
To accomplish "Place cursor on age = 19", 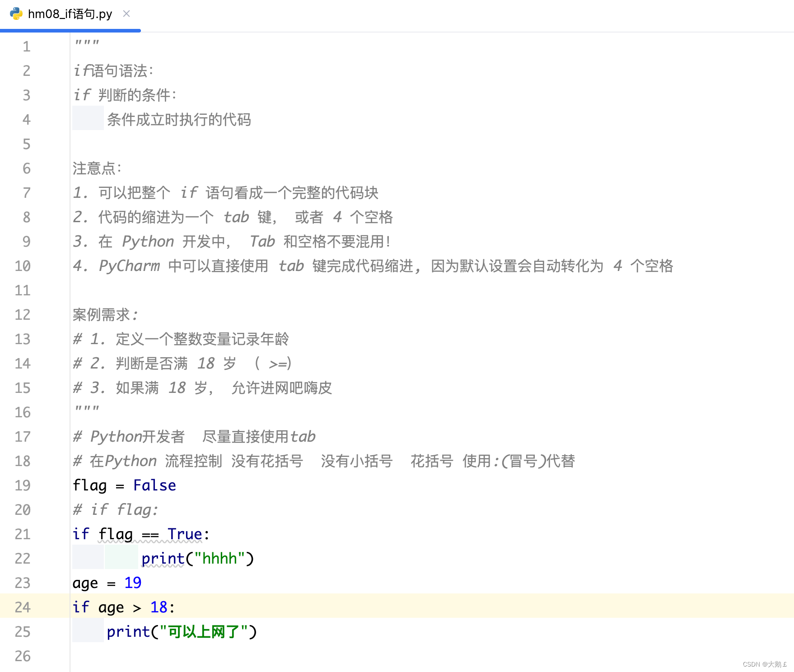I will [x=107, y=583].
